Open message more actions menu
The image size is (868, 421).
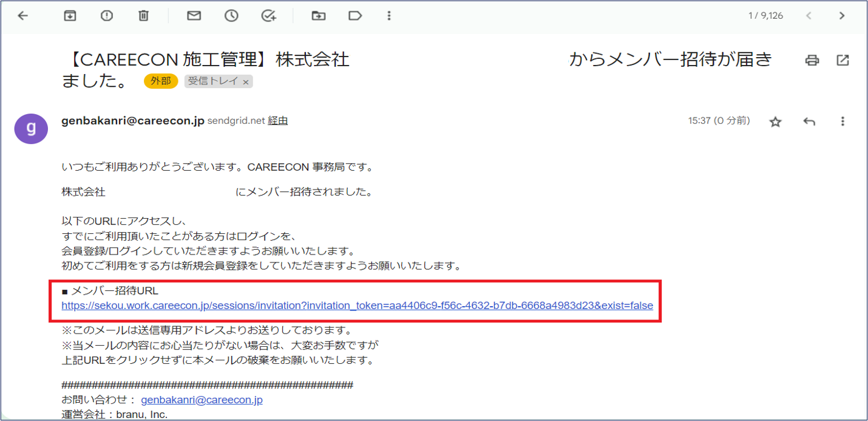tap(843, 122)
